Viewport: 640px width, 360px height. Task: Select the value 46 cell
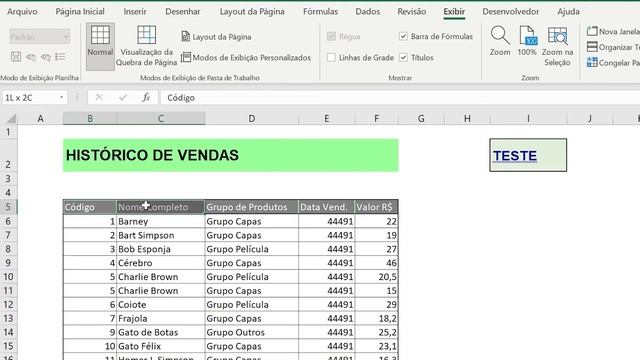point(376,263)
